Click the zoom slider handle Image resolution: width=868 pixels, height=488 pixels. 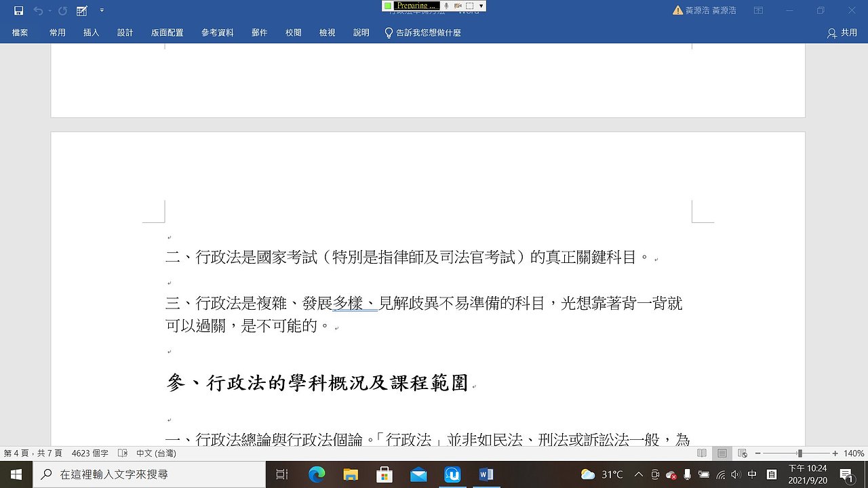800,453
